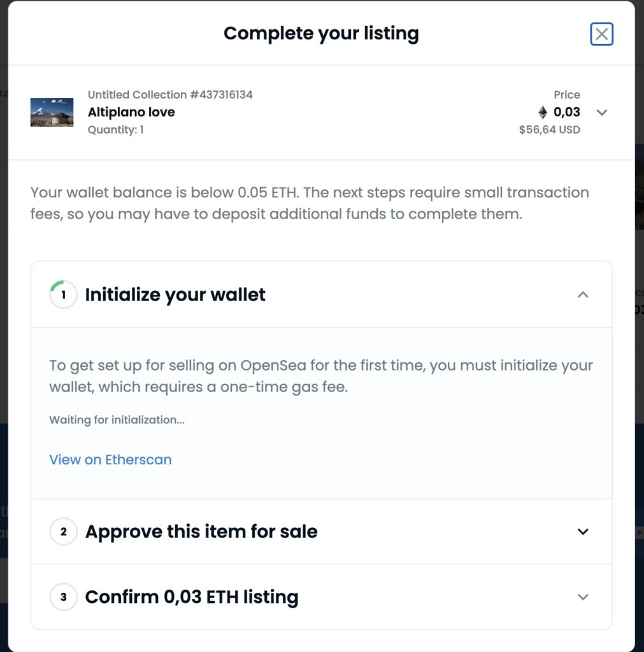Click step 2 number circle icon
The width and height of the screenshot is (644, 652).
click(x=63, y=532)
